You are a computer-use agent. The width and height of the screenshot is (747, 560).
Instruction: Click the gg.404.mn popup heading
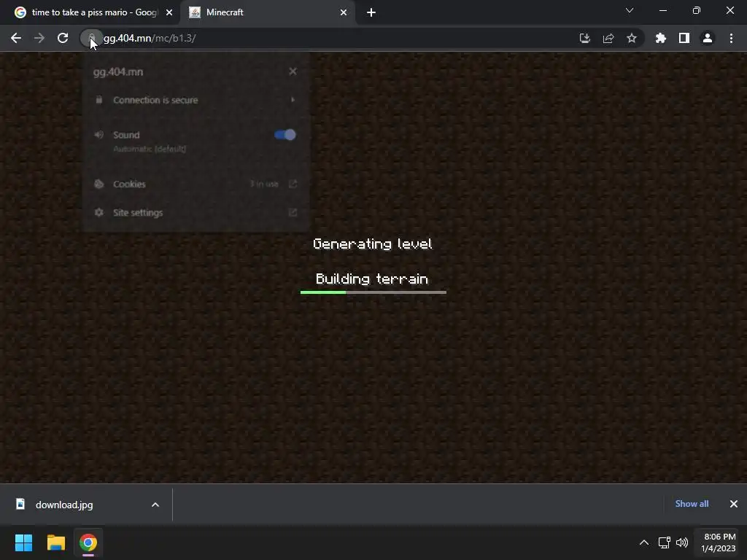(117, 72)
